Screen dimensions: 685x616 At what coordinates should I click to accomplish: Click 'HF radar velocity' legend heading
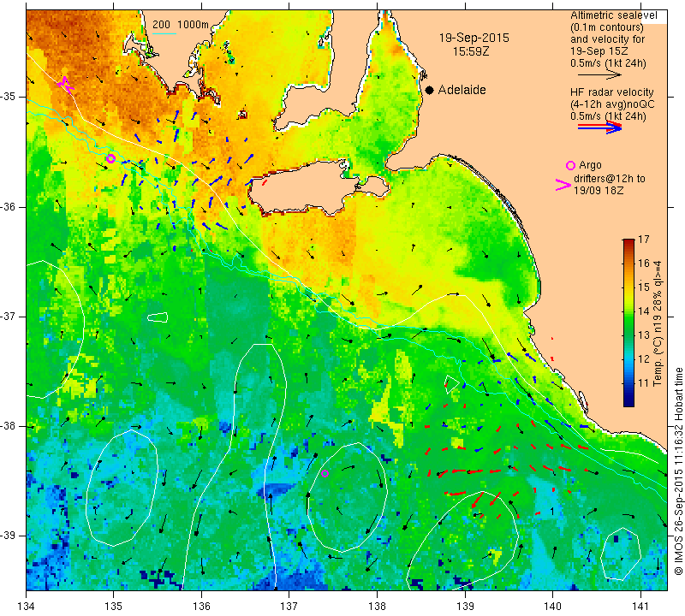click(611, 92)
